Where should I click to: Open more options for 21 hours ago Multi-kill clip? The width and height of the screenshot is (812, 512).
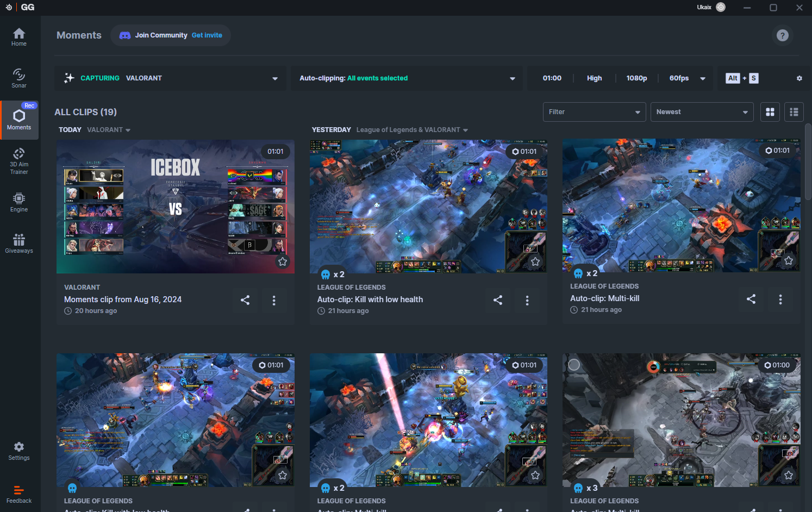(780, 299)
